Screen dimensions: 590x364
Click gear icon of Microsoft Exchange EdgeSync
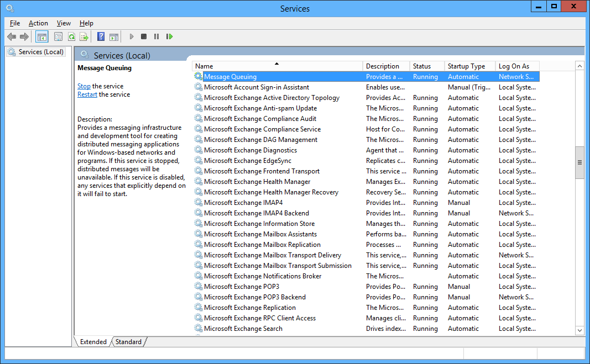pos(199,161)
